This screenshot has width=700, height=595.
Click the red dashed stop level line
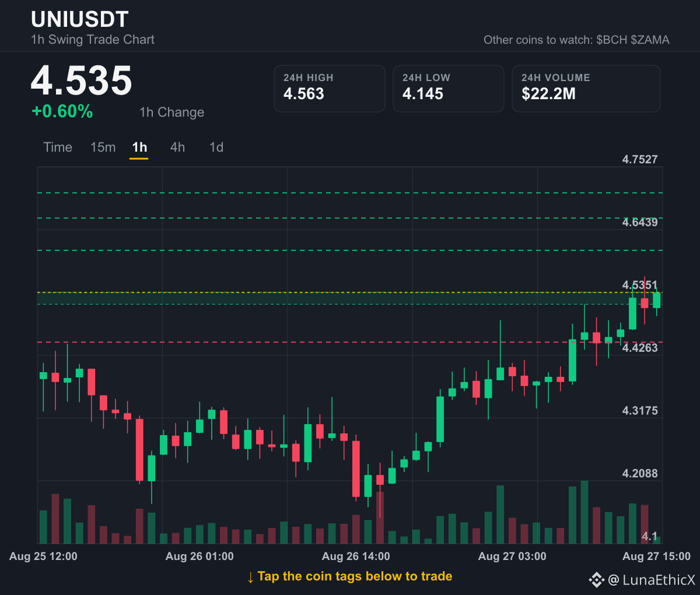pyautogui.click(x=350, y=342)
